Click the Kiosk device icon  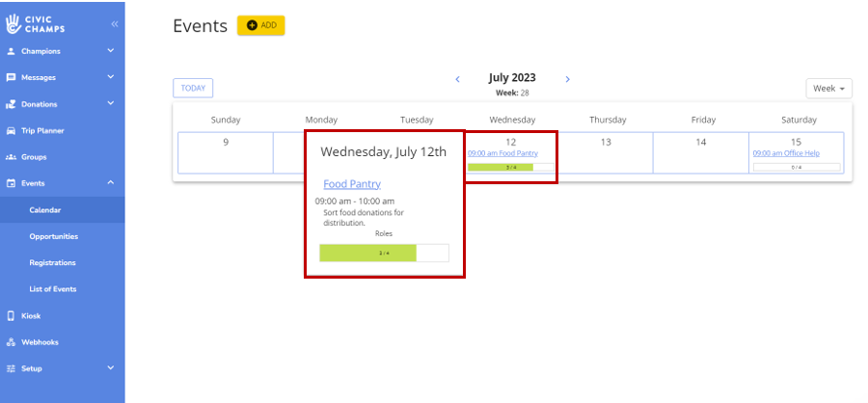[x=11, y=315]
